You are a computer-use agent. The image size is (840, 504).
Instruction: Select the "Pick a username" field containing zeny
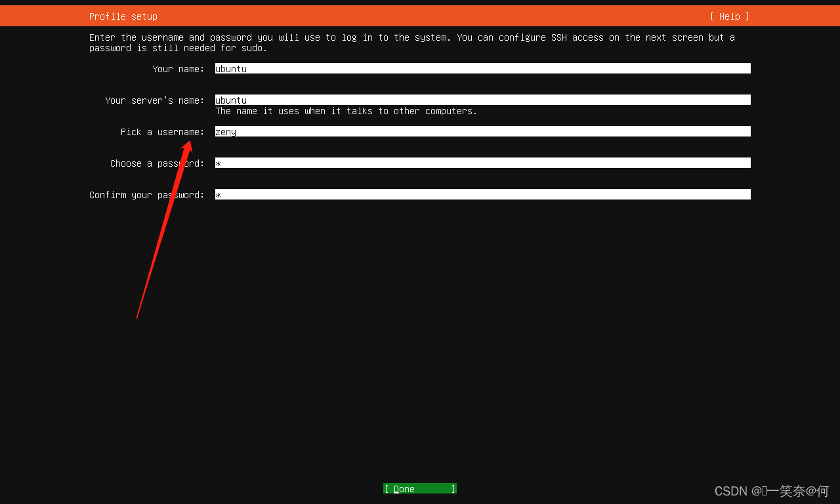click(483, 131)
